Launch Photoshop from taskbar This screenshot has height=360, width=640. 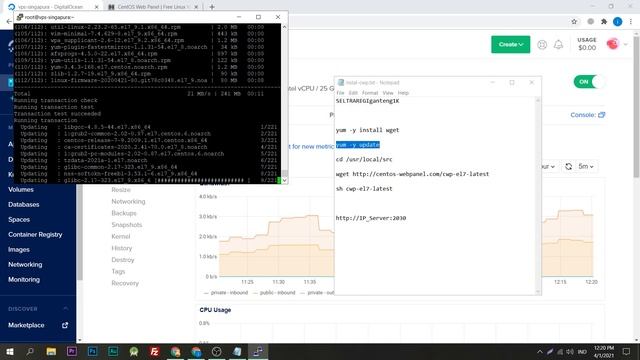93,351
